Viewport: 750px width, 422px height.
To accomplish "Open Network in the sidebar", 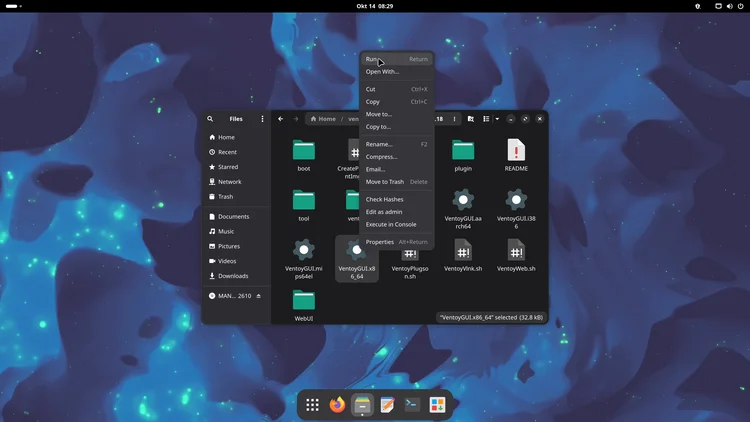I will [236, 182].
